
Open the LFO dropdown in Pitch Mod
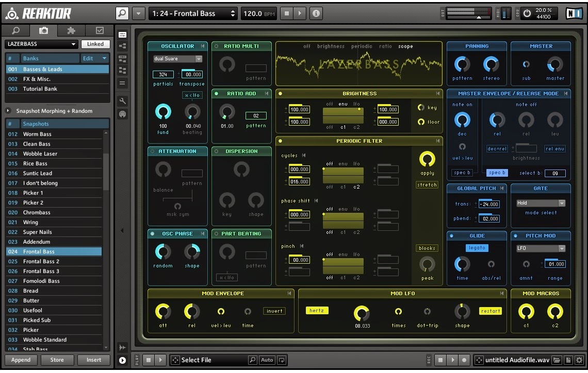[x=541, y=248]
